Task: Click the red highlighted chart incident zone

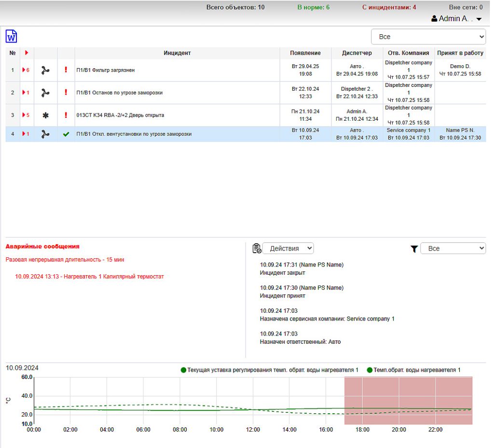Action: [x=408, y=401]
